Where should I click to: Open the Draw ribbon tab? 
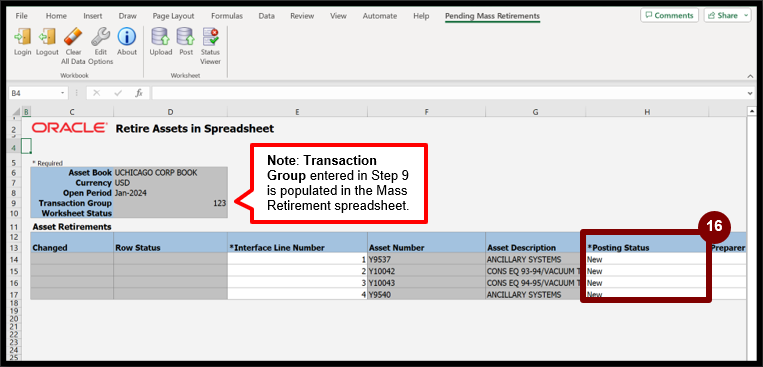tap(127, 16)
